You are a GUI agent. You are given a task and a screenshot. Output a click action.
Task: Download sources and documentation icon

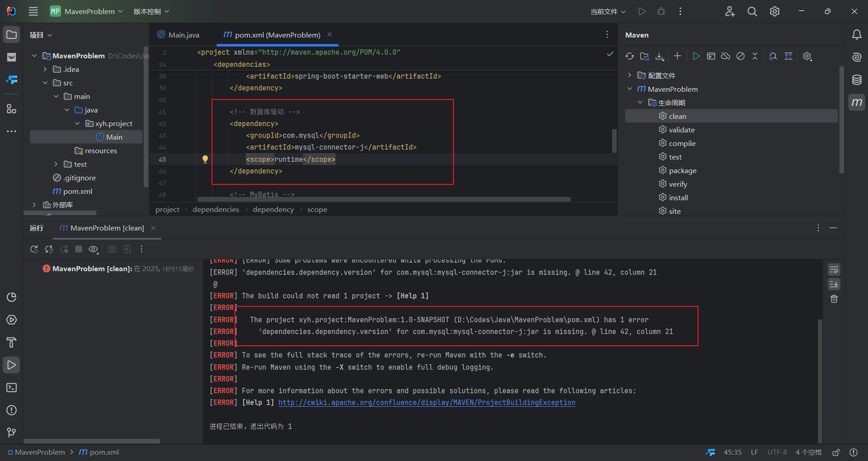(x=660, y=56)
